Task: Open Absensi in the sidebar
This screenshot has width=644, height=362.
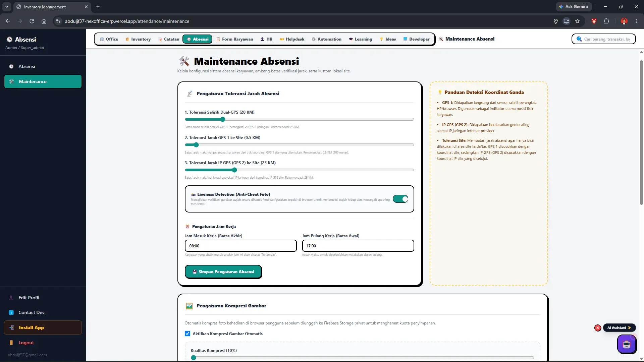Action: pyautogui.click(x=43, y=66)
